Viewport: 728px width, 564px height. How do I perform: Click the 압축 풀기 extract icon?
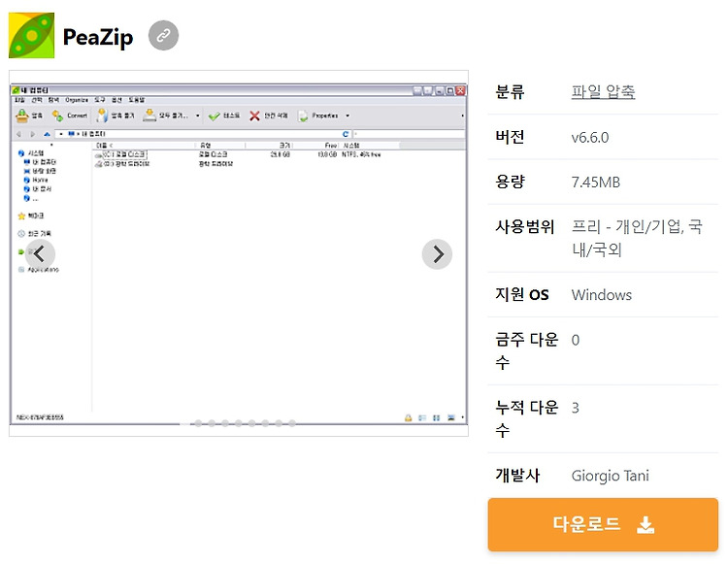102,116
